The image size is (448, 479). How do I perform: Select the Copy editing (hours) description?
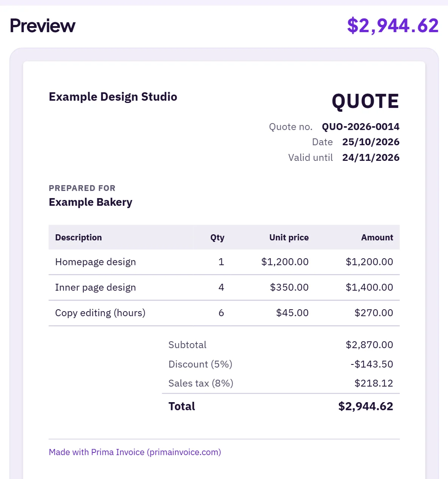[100, 313]
